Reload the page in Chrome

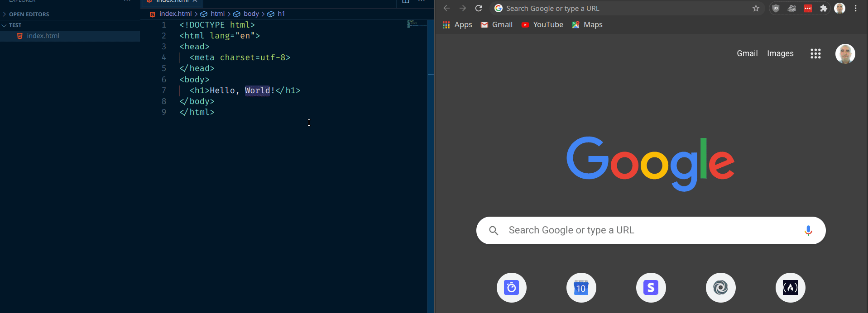click(x=479, y=8)
